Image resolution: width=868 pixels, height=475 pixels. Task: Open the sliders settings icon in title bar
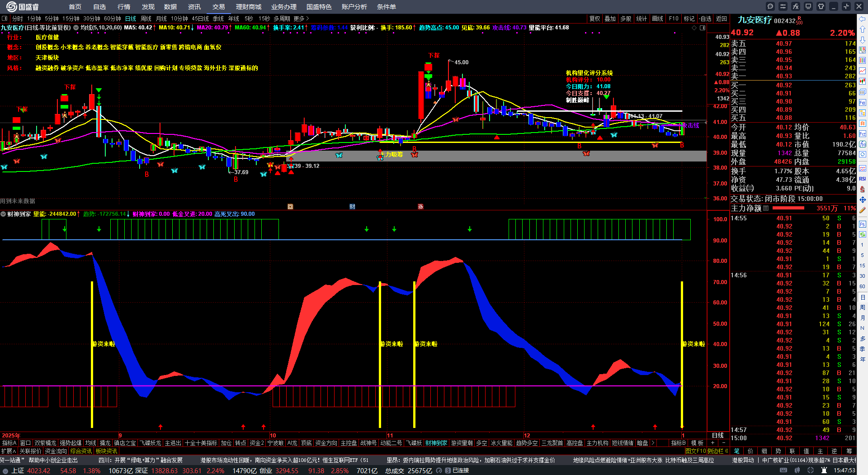[x=783, y=6]
